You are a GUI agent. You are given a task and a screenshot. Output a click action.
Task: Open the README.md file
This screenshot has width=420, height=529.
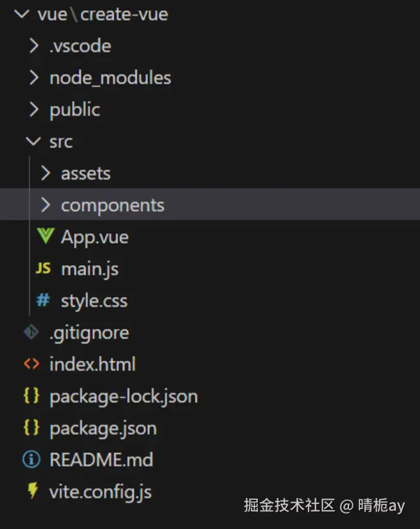pyautogui.click(x=101, y=459)
